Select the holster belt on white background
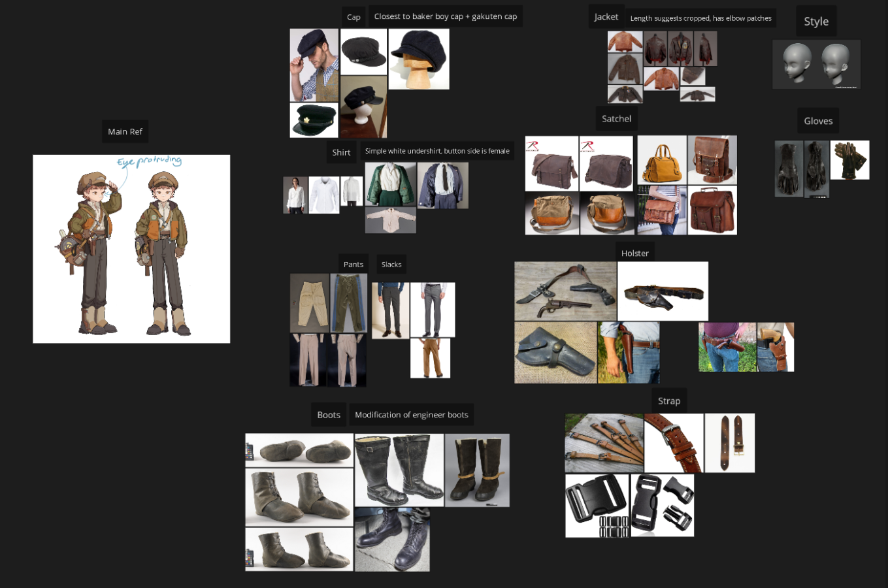 pos(663,291)
